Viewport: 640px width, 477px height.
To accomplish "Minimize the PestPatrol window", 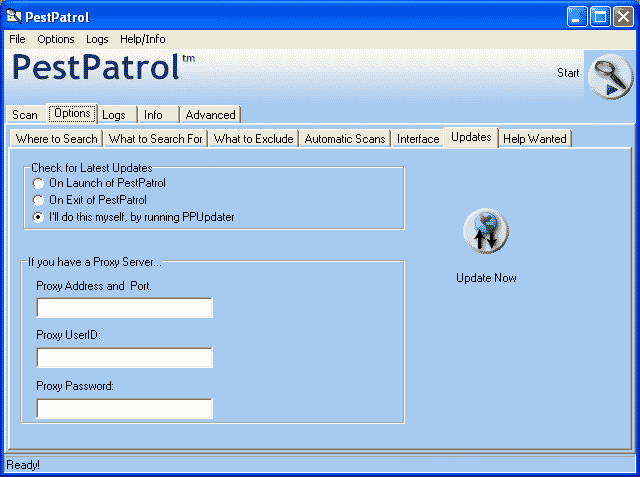I will click(577, 17).
